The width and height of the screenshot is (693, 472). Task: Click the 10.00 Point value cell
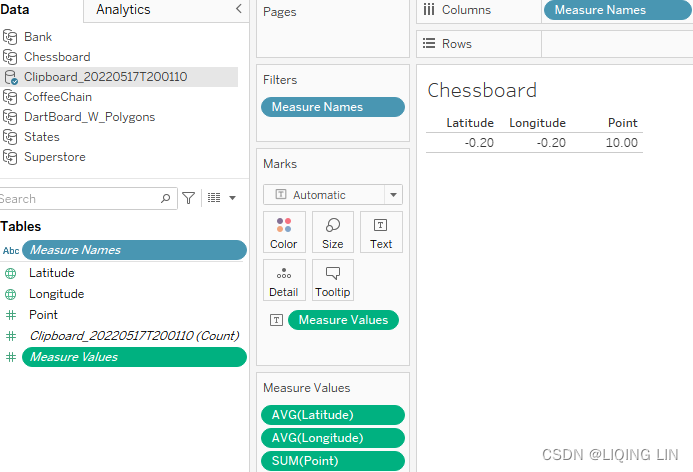click(x=621, y=143)
